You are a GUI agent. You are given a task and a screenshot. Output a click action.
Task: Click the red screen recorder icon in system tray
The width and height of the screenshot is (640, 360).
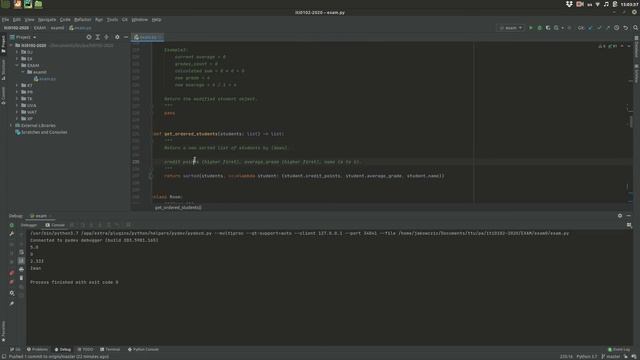point(580,4)
